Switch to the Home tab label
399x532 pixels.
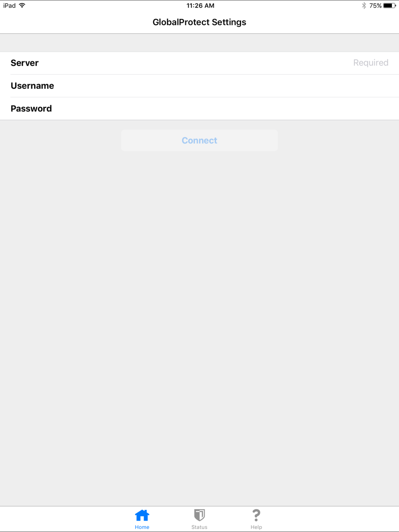[142, 527]
